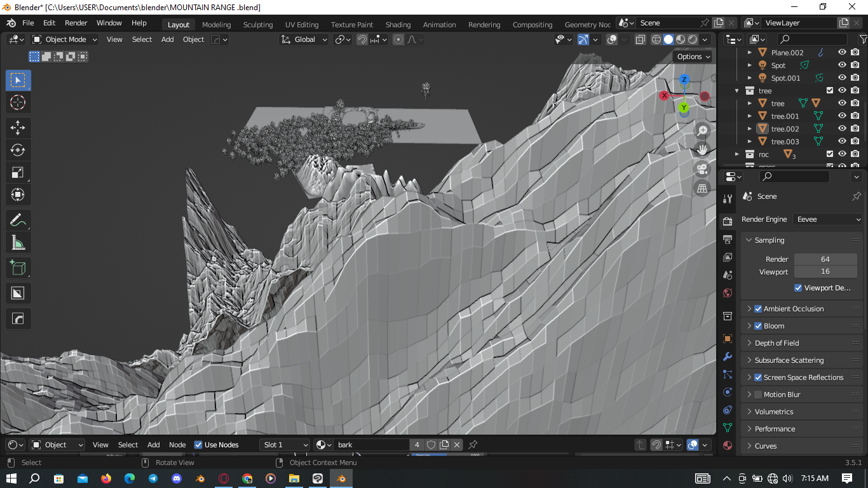
Task: Click the viewport Select menu button
Action: (x=142, y=39)
